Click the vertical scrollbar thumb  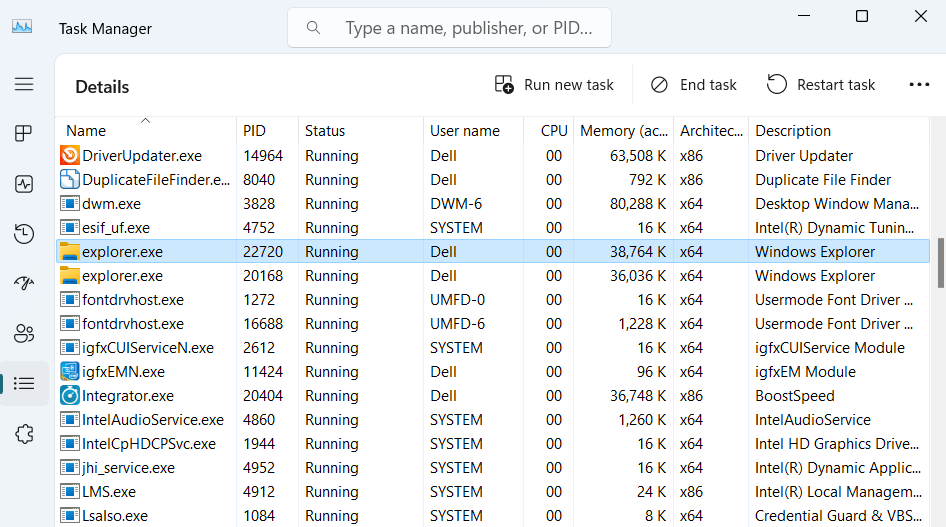[x=941, y=263]
